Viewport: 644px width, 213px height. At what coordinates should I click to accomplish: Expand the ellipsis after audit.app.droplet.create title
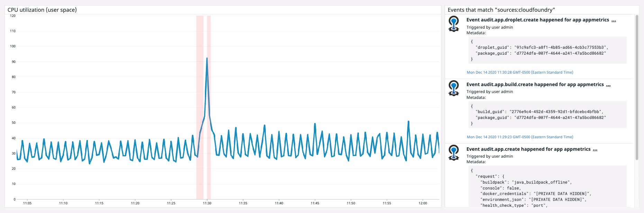click(614, 20)
